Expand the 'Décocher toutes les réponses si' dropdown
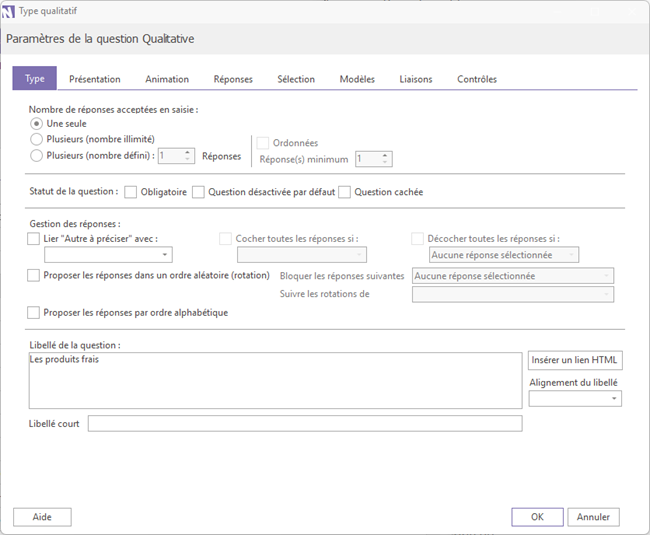 [504, 254]
